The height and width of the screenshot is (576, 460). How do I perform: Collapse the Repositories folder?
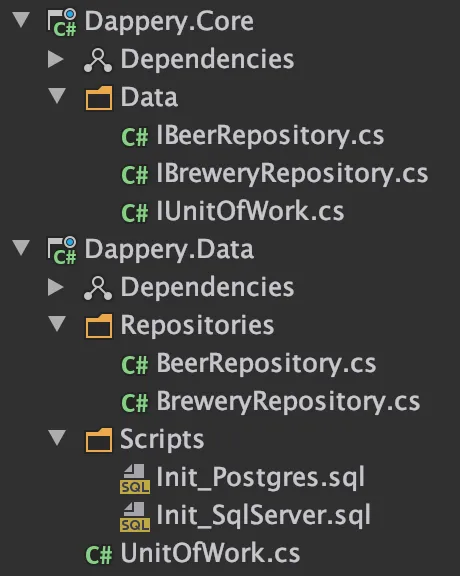pyautogui.click(x=57, y=323)
